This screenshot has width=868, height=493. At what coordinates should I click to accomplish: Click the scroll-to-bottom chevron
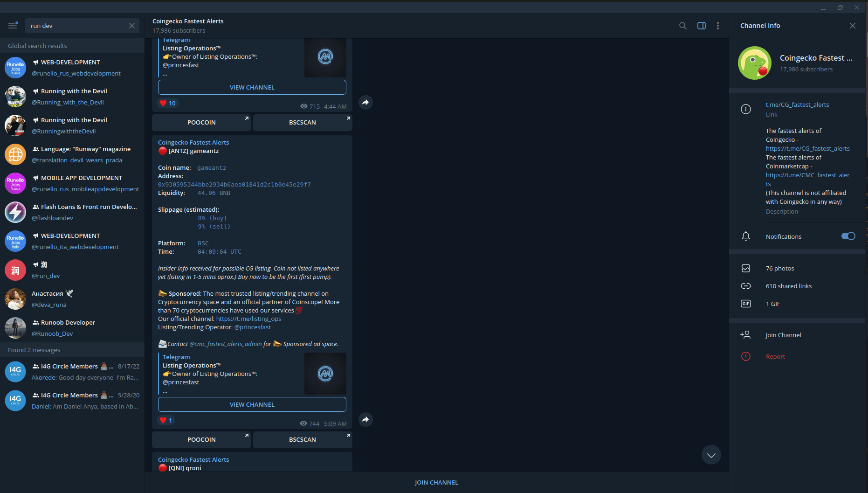coord(711,454)
